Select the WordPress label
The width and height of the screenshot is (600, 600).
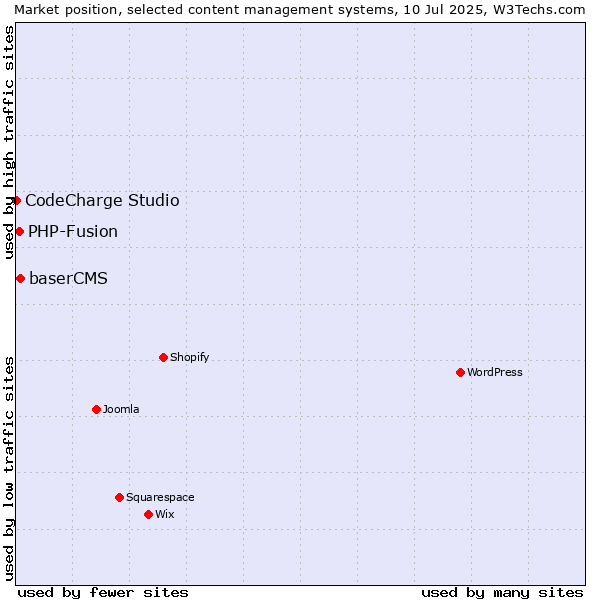pyautogui.click(x=495, y=372)
